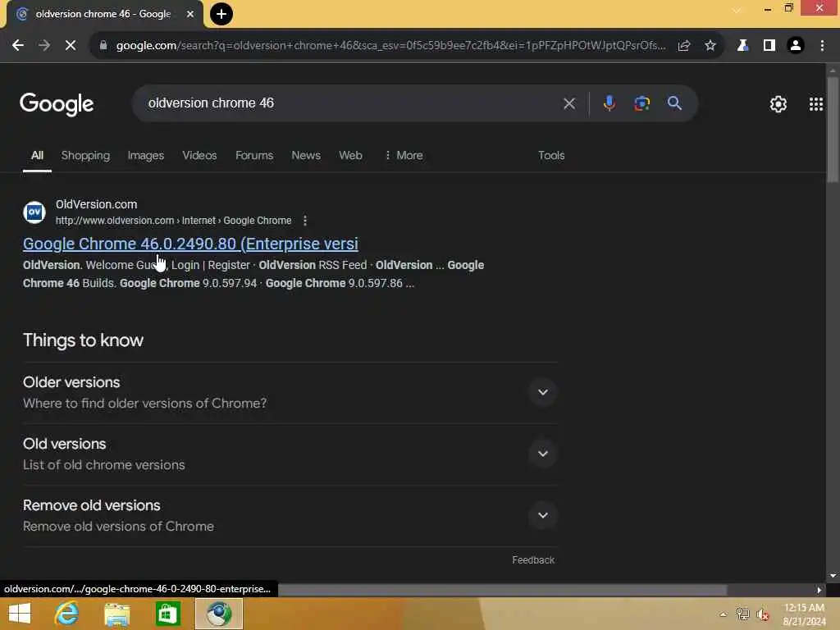Click the padlock site info icon

[103, 46]
